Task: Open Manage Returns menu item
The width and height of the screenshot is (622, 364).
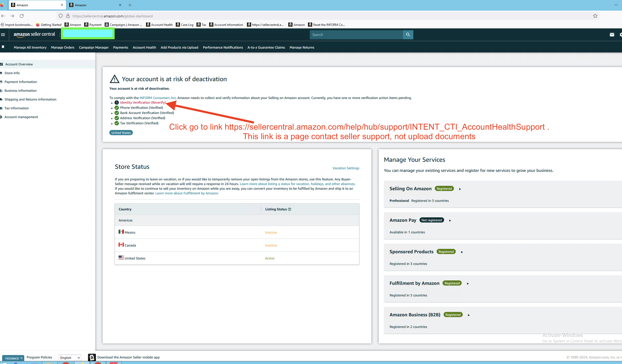Action: coord(302,47)
